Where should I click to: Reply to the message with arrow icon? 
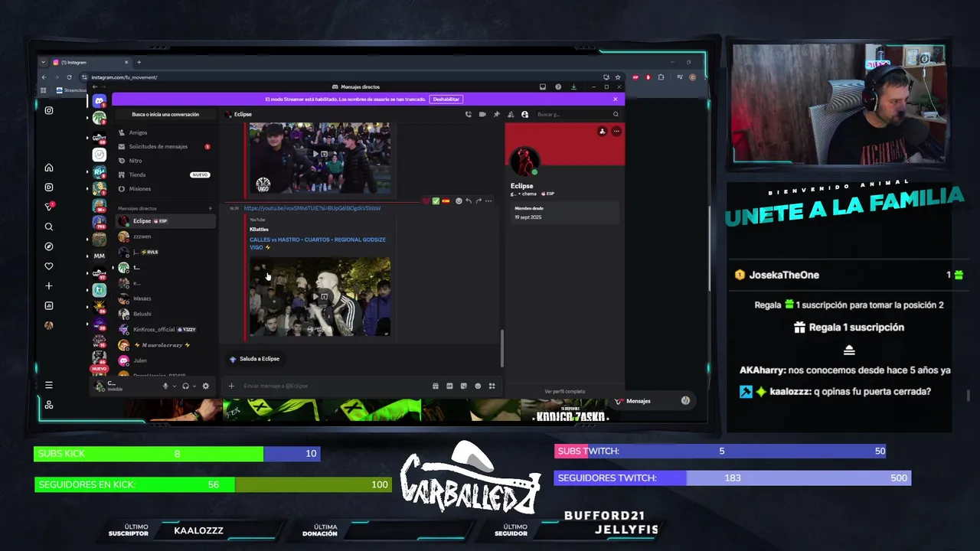tap(469, 201)
